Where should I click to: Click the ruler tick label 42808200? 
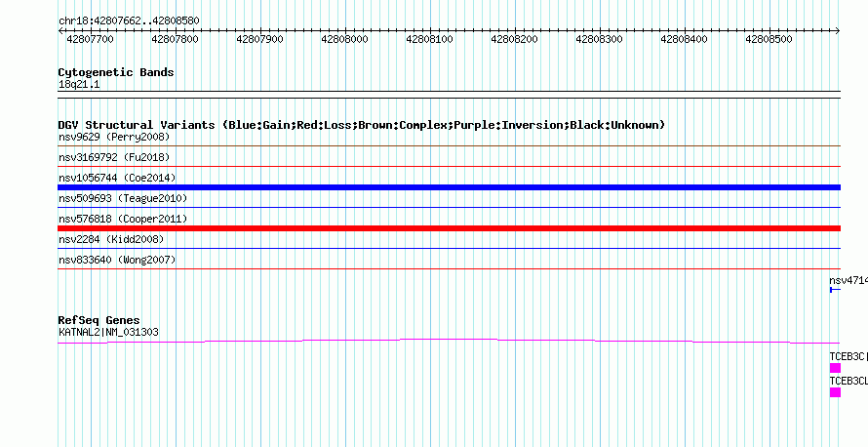(x=514, y=39)
